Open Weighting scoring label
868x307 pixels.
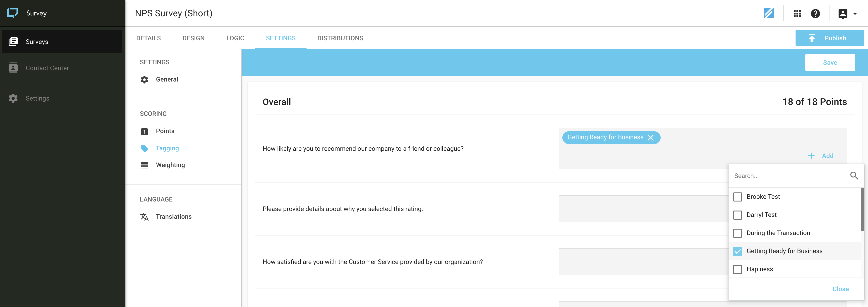tap(170, 165)
